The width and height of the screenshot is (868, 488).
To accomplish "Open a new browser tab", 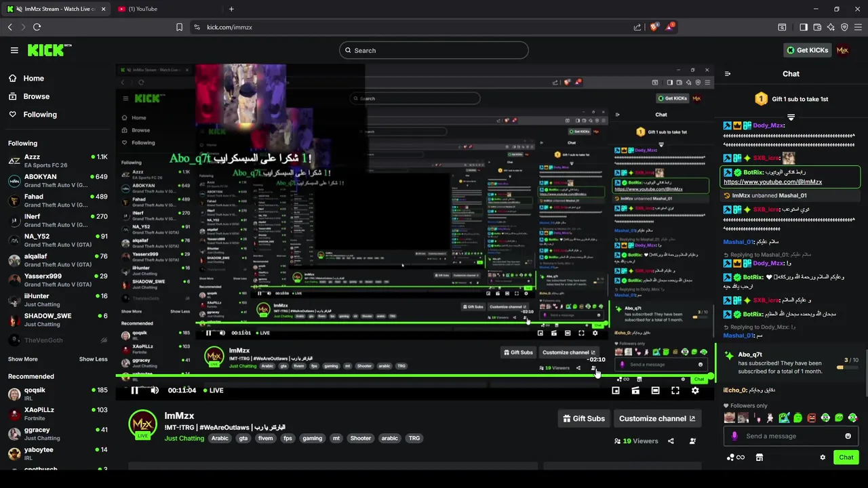I will click(x=231, y=9).
